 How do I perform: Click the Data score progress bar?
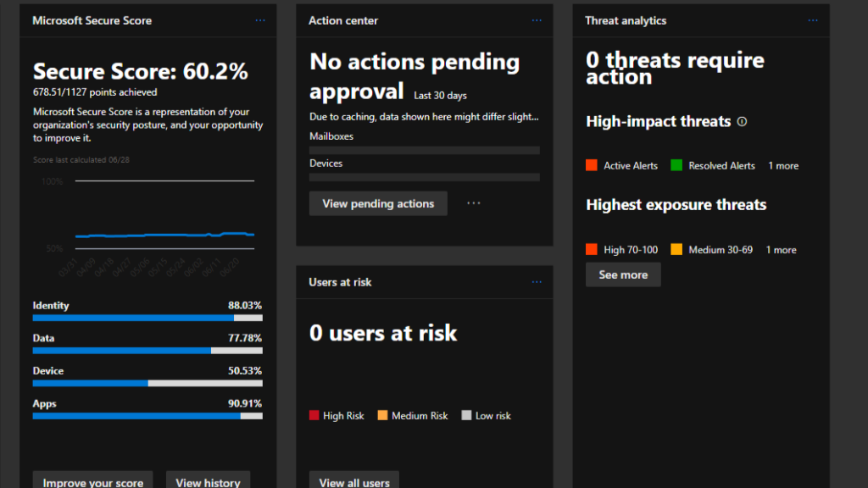tap(147, 351)
